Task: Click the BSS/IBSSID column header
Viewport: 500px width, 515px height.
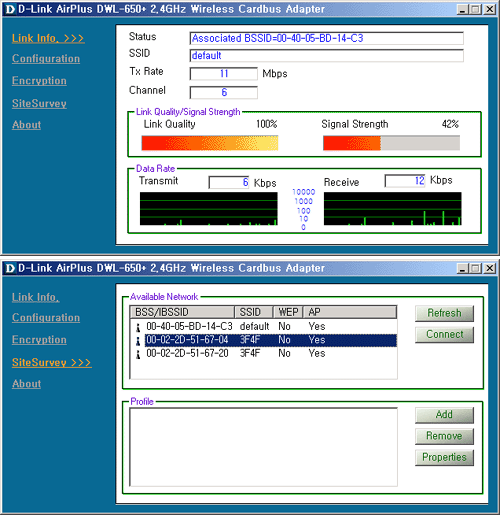Action: [x=182, y=312]
